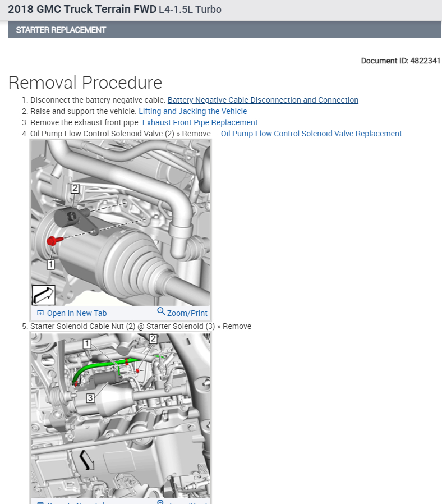The image size is (442, 504).
Task: Click the STARTER REPLACEMENT section header
Action: (x=224, y=30)
